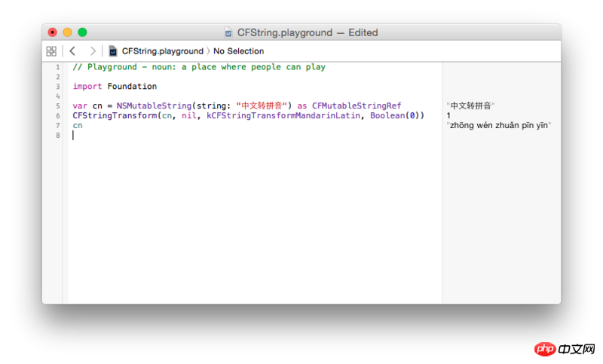Click the result value 1 in sidebar
Image resolution: width=603 pixels, height=364 pixels.
[448, 115]
